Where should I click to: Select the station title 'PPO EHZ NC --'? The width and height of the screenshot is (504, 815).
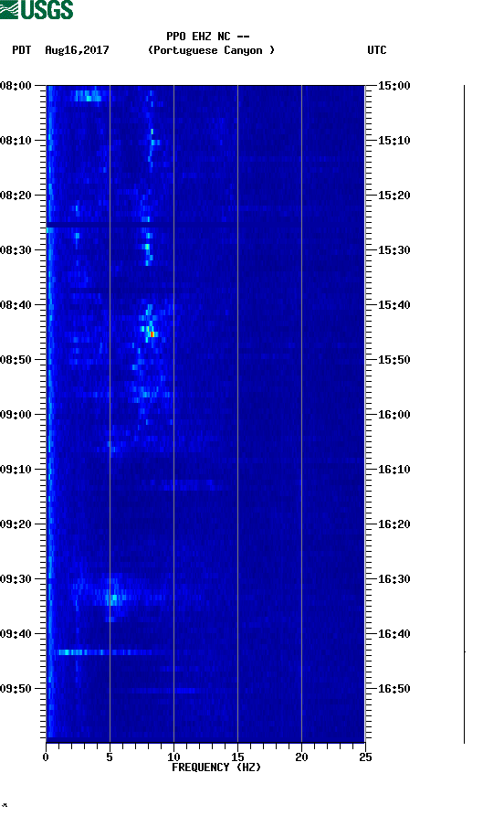pyautogui.click(x=208, y=37)
